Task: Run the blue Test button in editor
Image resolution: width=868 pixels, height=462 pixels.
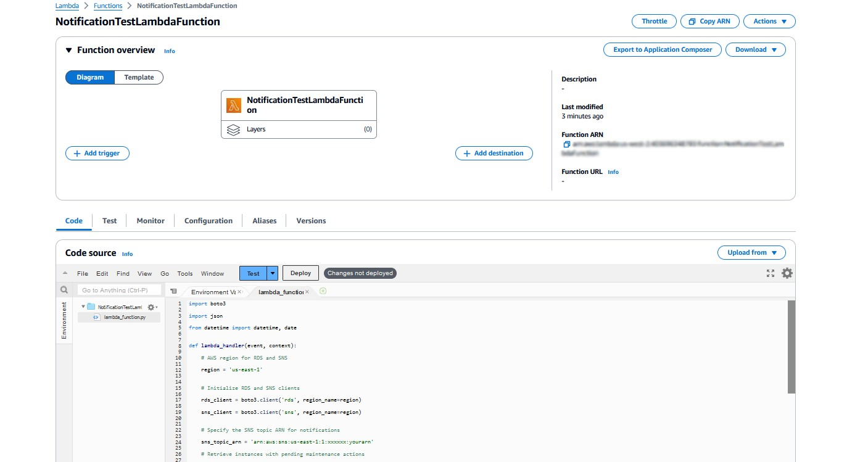Action: tap(254, 273)
